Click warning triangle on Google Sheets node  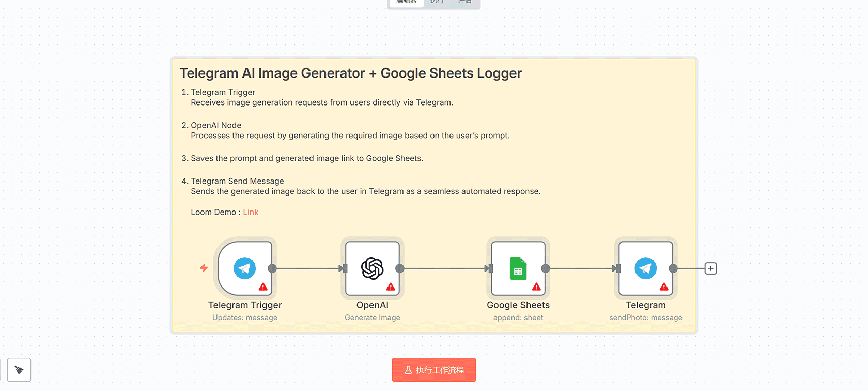536,287
